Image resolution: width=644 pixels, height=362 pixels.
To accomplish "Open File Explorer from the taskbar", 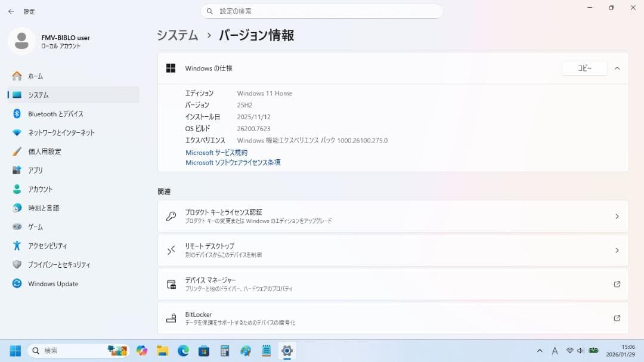I will pos(162,351).
